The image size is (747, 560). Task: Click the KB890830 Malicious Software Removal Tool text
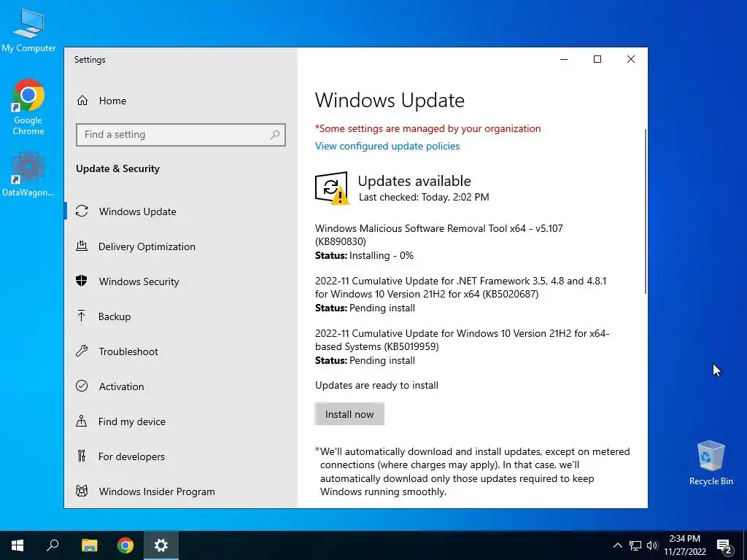click(438, 234)
